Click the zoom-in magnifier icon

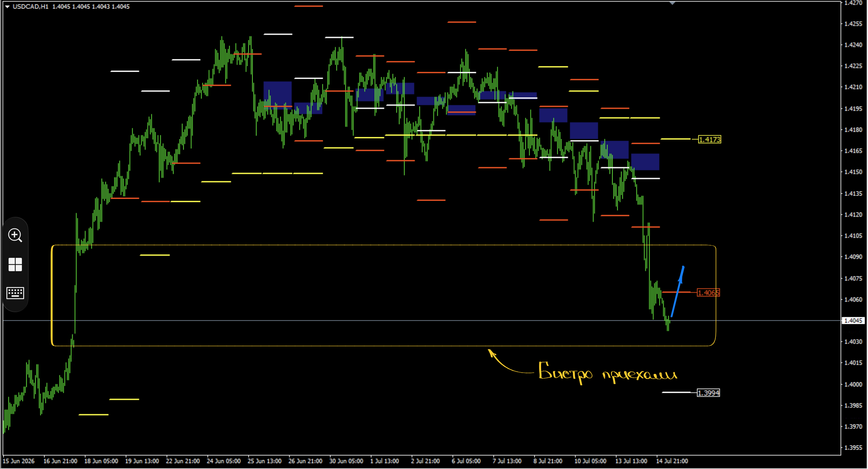click(15, 235)
